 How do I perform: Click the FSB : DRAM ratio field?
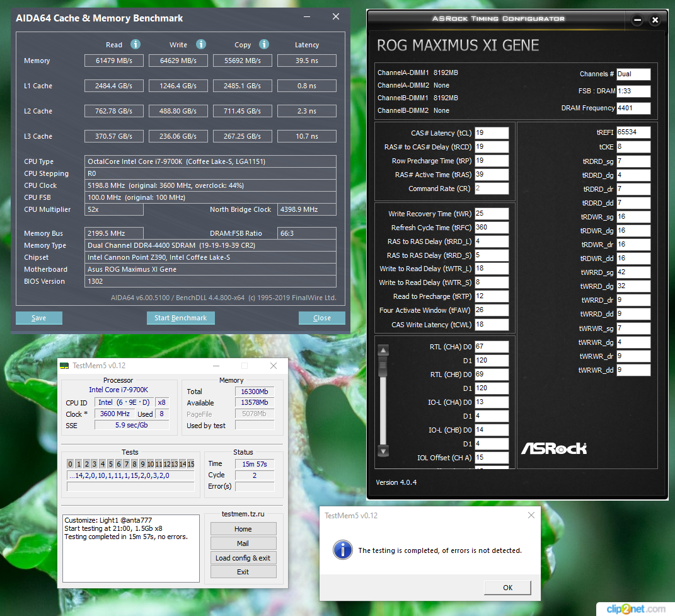point(633,91)
